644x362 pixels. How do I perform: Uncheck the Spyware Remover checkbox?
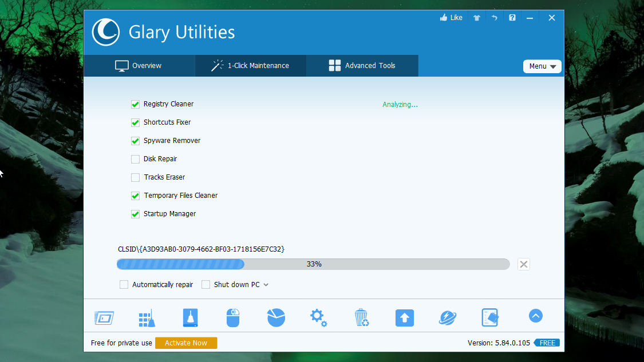(x=135, y=141)
